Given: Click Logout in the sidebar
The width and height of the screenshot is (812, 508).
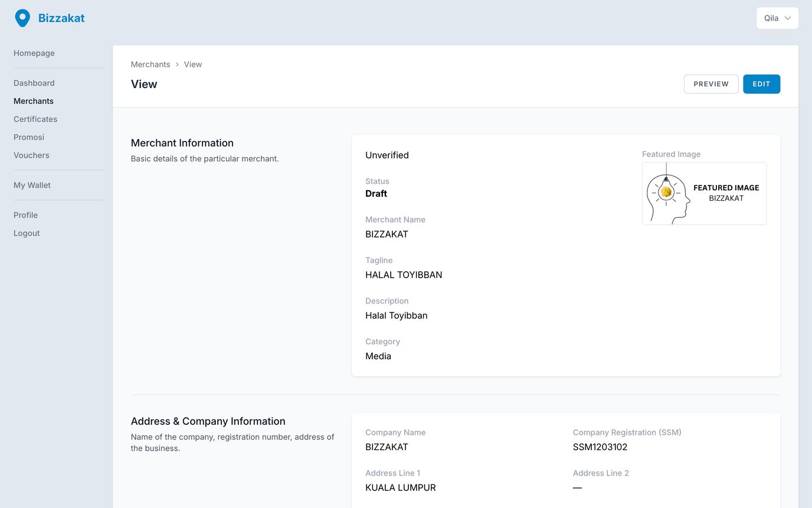Looking at the screenshot, I should [x=27, y=233].
